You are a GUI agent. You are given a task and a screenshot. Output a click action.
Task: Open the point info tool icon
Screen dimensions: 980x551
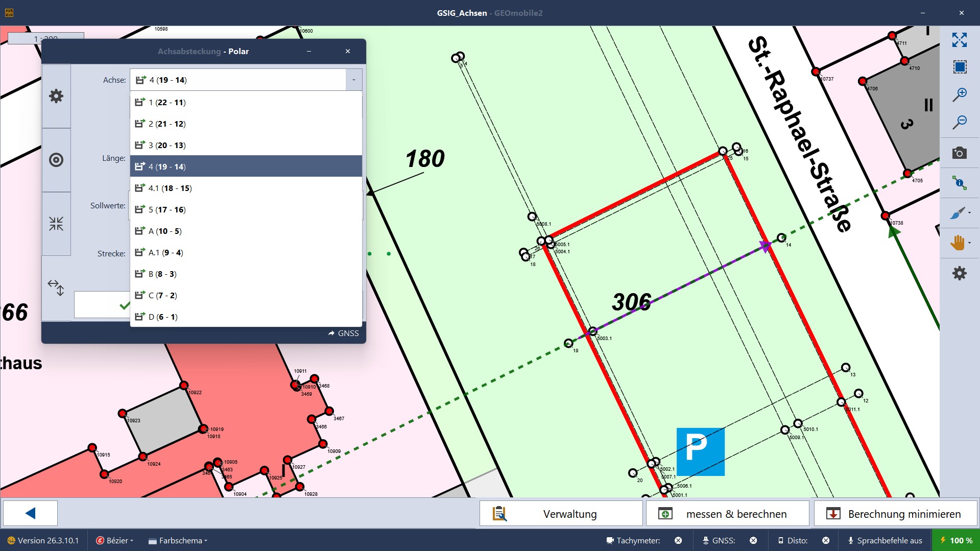tap(959, 183)
